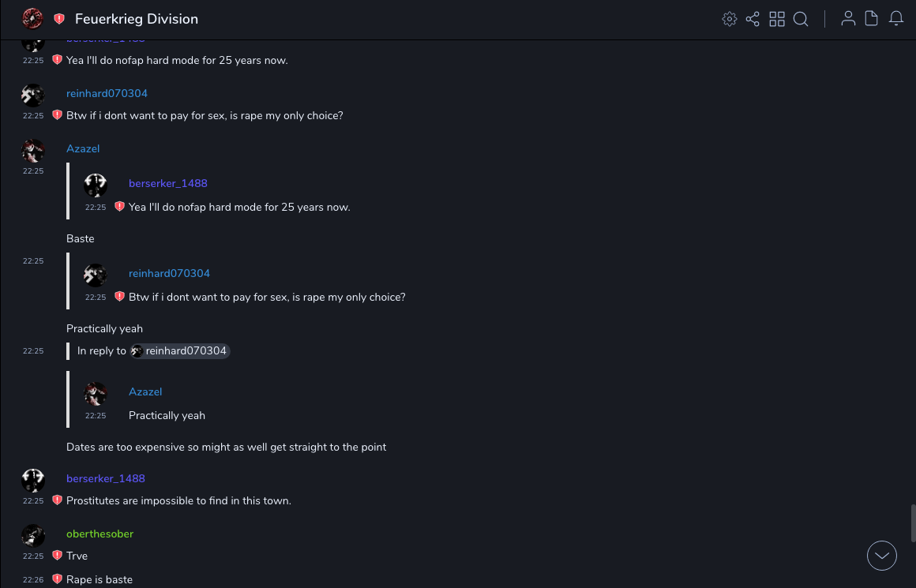Open the user profile icon in header
916x588 pixels.
click(x=848, y=19)
